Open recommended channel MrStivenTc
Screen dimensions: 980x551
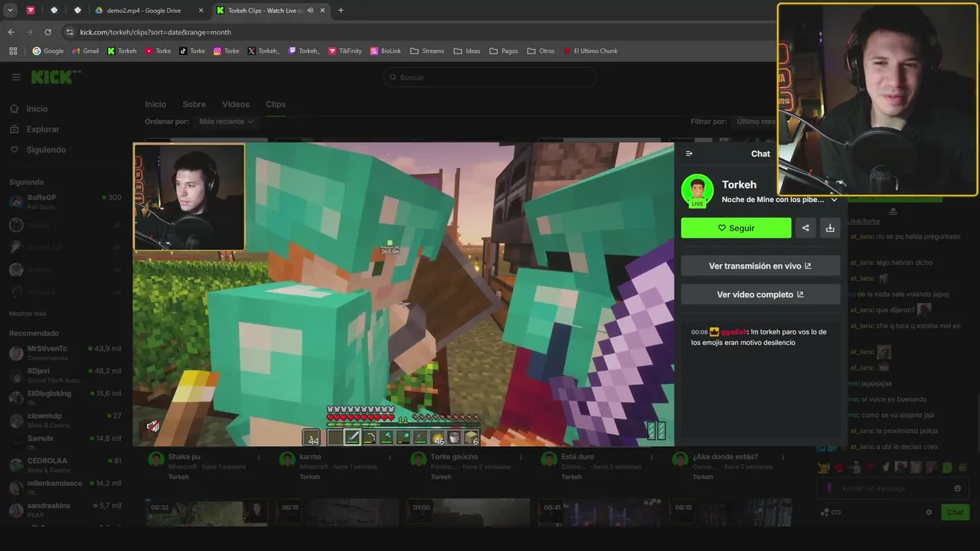click(x=64, y=353)
